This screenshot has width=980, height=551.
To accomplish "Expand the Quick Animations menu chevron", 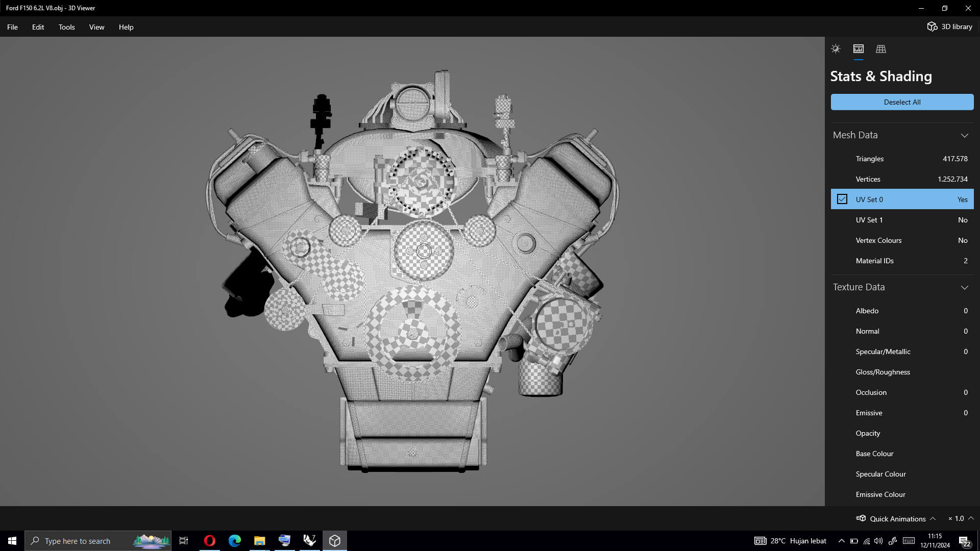I will click(933, 518).
